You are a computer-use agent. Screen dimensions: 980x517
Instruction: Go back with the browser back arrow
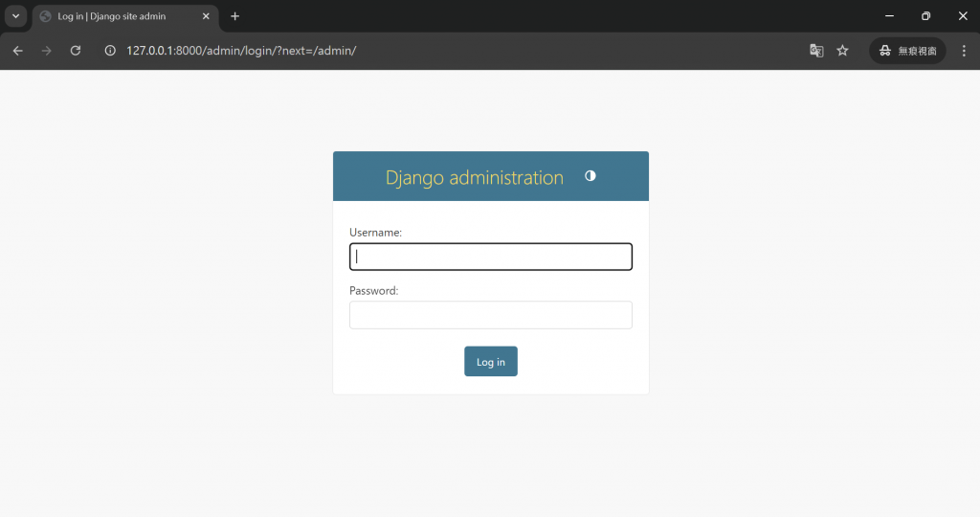[17, 51]
